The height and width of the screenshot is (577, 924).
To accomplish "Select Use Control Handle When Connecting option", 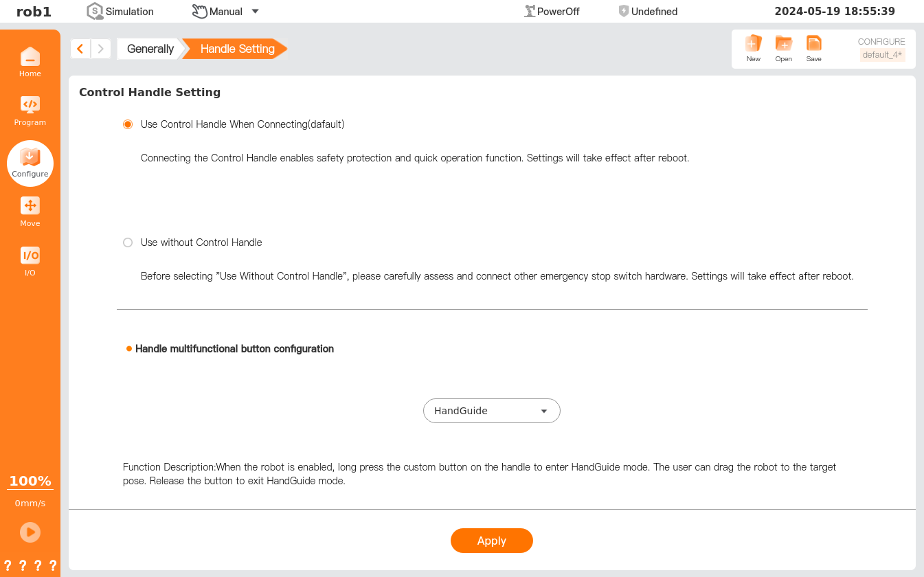I will click(128, 124).
